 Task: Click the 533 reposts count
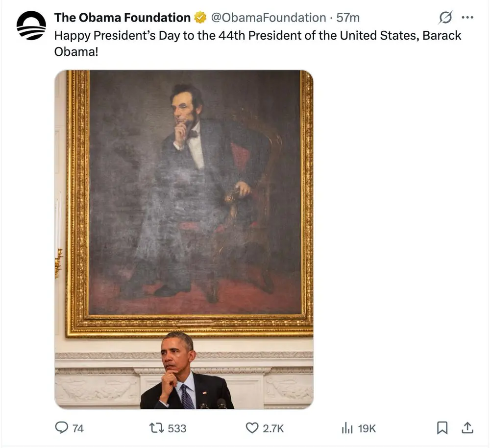click(x=177, y=428)
